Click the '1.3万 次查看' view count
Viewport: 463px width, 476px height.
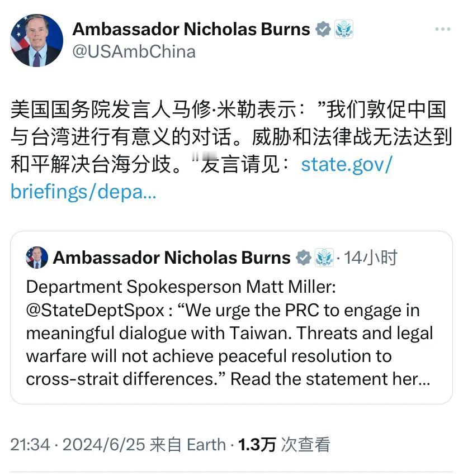[x=284, y=444]
